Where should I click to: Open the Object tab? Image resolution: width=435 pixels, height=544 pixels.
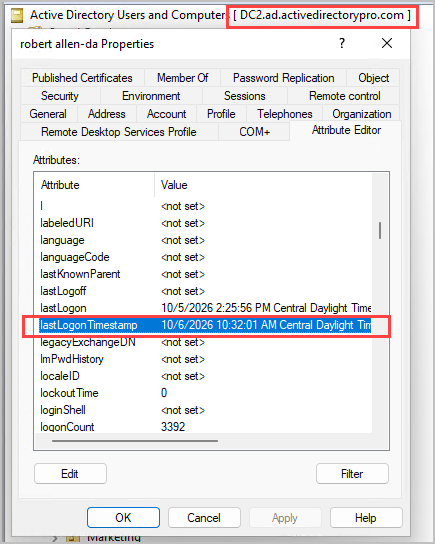(x=373, y=78)
